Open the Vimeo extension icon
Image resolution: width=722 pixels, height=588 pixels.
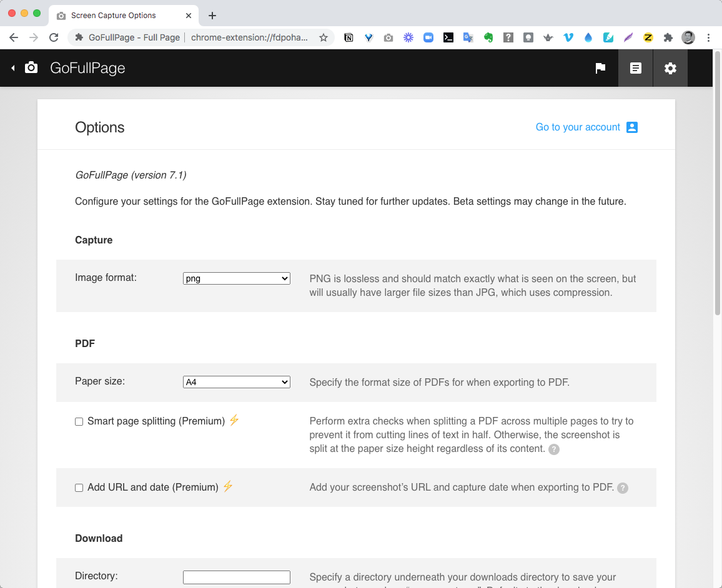(568, 37)
